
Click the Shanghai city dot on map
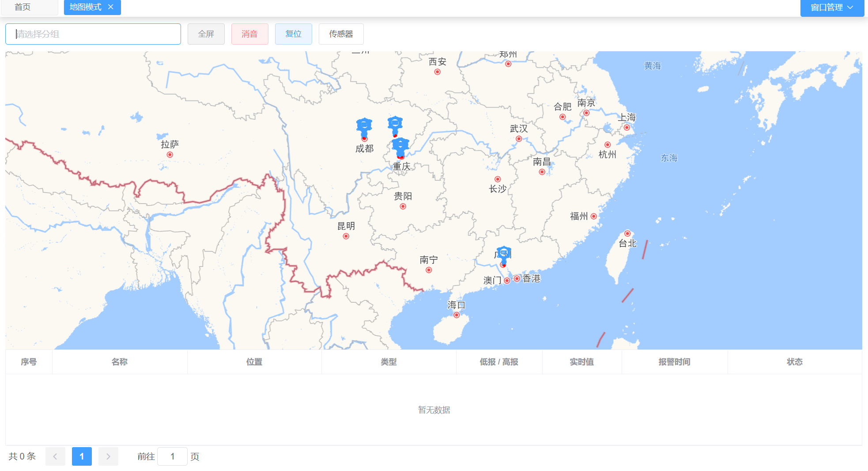coord(626,128)
